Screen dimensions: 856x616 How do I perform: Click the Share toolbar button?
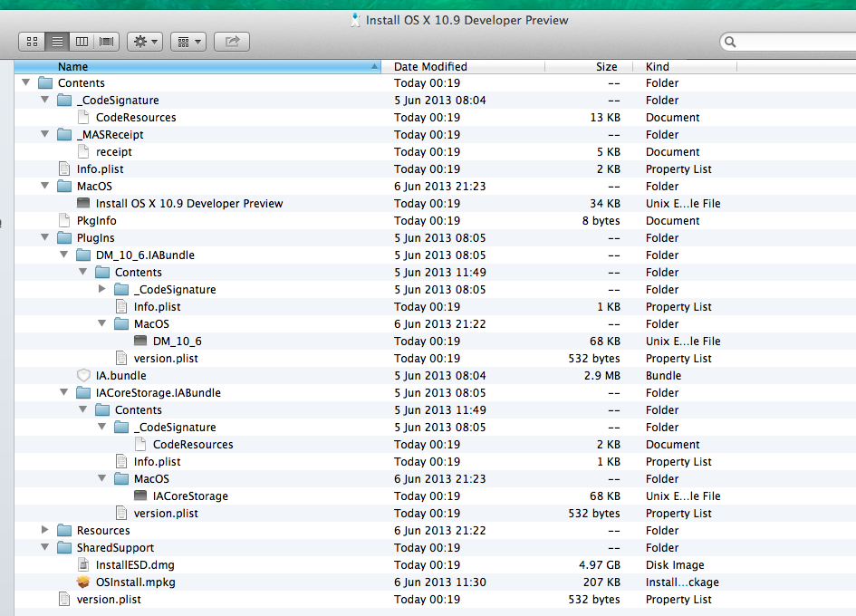tap(232, 42)
